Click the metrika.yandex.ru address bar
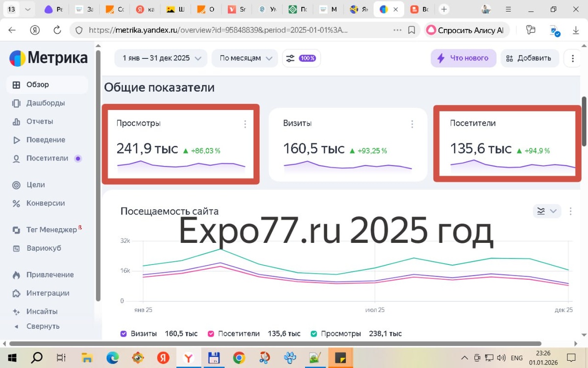Viewport: 588px width, 368px height. click(218, 30)
